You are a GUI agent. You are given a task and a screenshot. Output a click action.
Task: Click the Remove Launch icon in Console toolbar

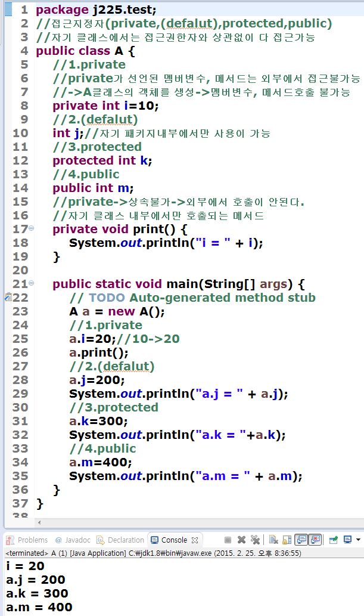241,540
